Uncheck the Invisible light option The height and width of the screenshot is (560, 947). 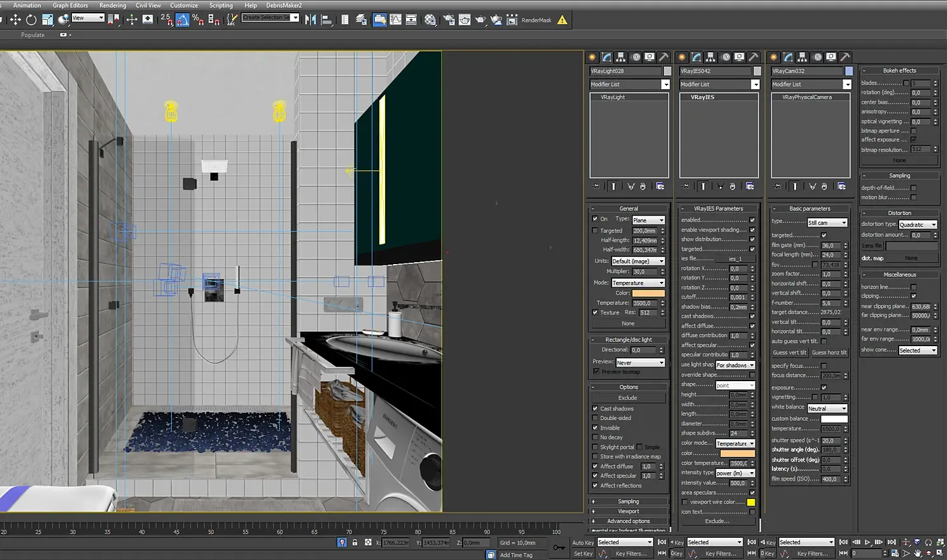(595, 428)
